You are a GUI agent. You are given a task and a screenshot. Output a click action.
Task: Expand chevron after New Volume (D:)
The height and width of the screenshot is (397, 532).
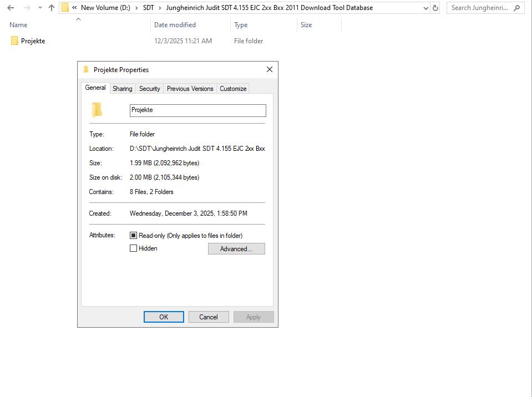[136, 7]
